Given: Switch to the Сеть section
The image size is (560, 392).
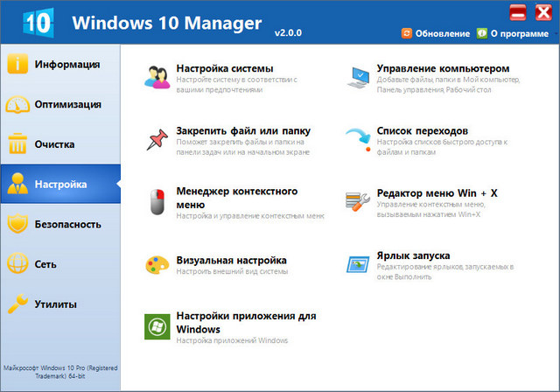Looking at the screenshot, I should 60,264.
